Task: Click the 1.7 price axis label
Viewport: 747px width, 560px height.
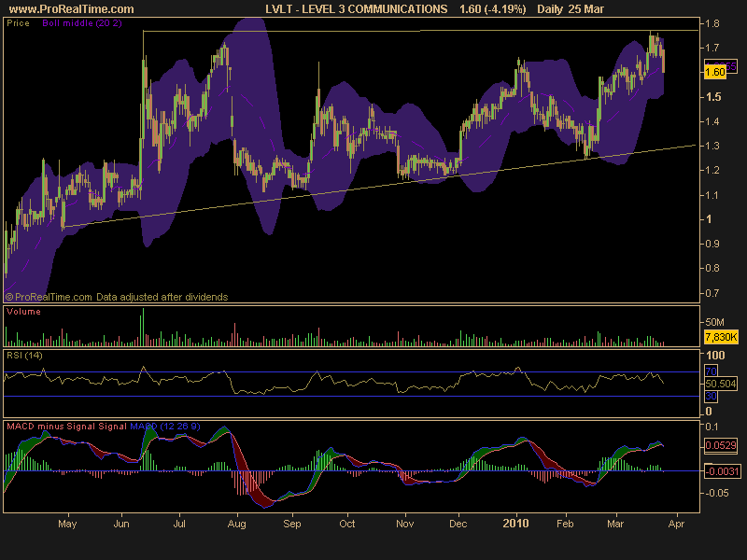Action: point(712,48)
